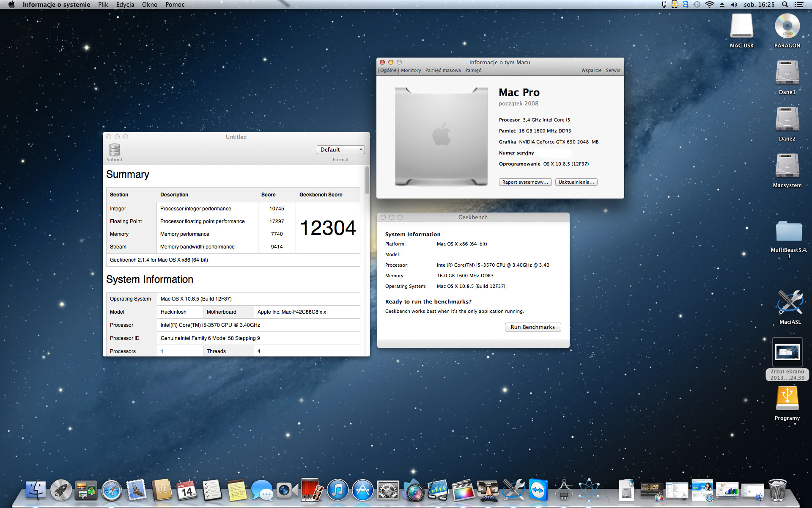
Task: Open the Informacje o systemie application menu
Action: [x=56, y=5]
